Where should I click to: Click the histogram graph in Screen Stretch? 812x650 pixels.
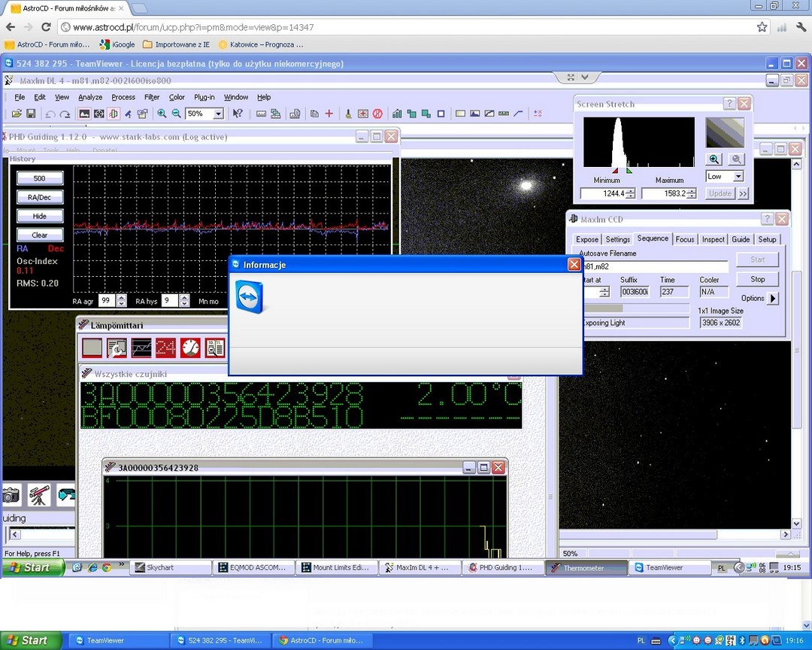coord(638,142)
